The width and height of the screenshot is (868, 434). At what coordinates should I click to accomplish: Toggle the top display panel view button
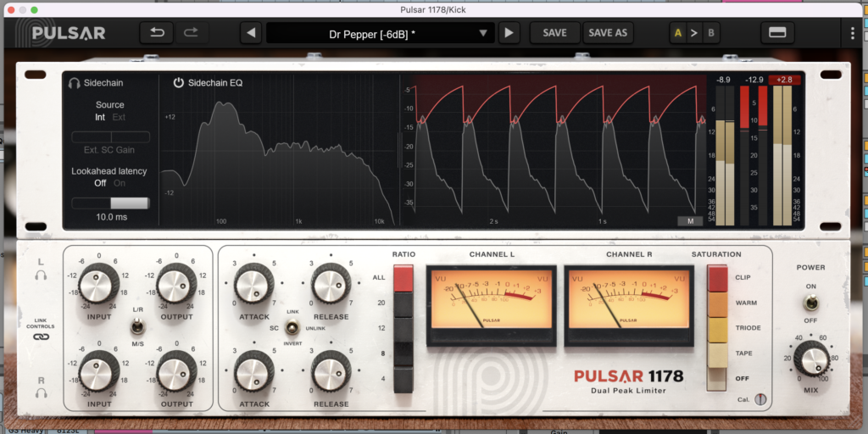777,33
